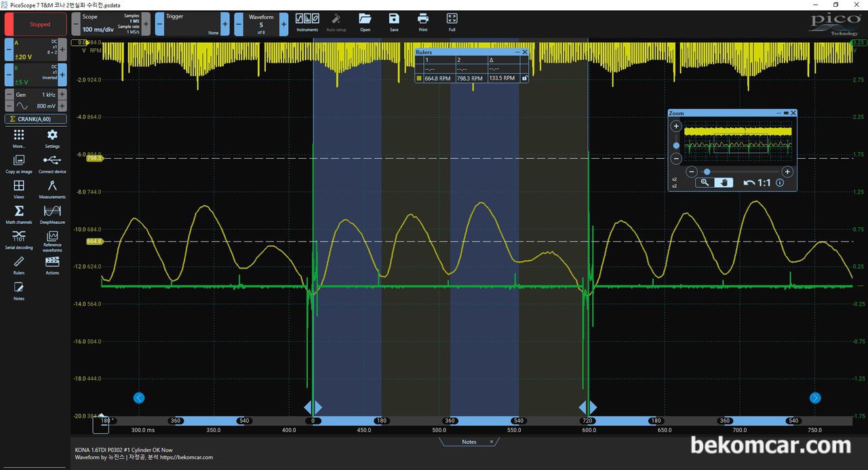
Task: Decrease the timebase with Scope minus
Action: pyautogui.click(x=75, y=24)
